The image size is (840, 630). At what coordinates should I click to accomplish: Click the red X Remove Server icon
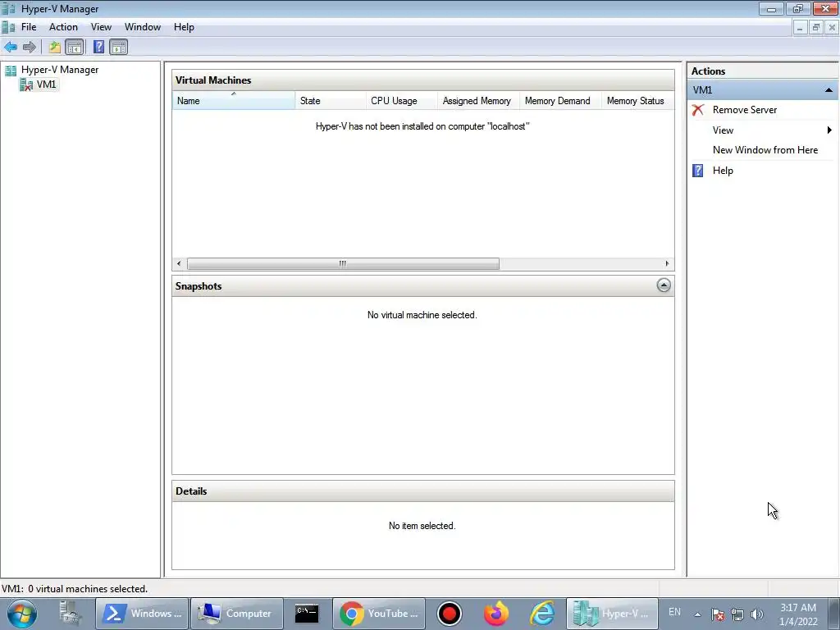697,110
